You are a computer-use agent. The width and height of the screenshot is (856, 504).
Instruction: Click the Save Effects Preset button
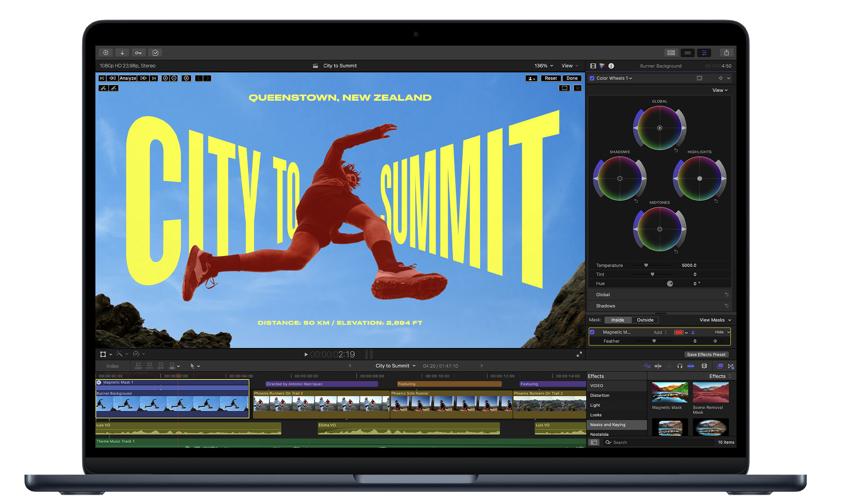(x=706, y=355)
